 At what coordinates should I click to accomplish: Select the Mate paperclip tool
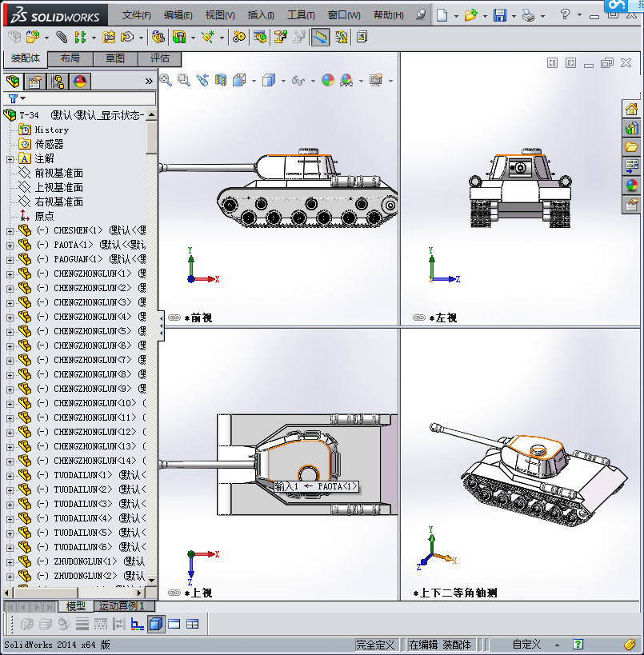[60, 37]
